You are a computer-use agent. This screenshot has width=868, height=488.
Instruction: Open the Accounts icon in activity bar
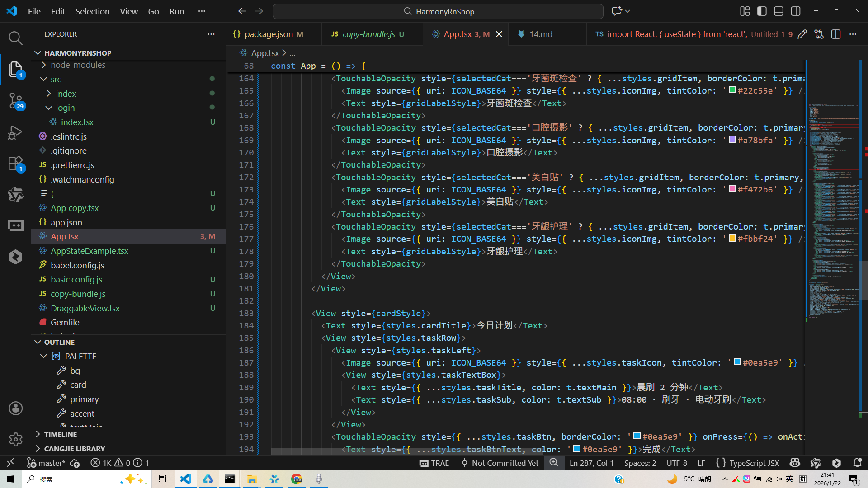[15, 408]
